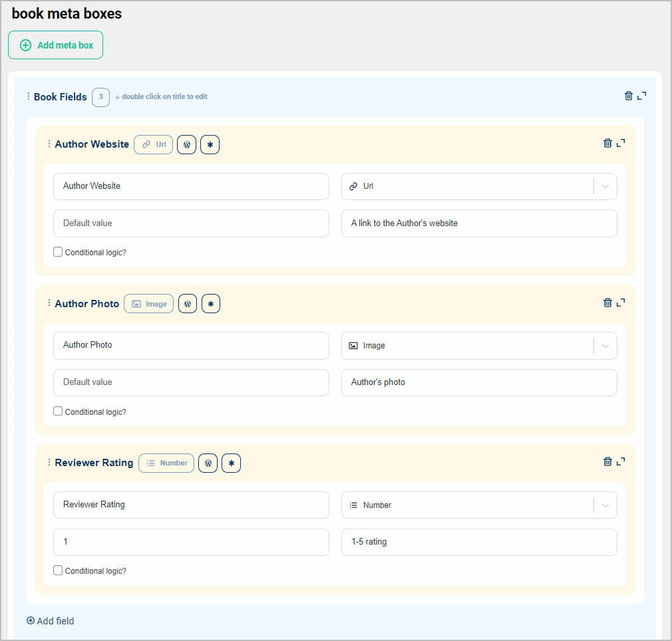Enable Conditional logic for Reviewer Rating
The width and height of the screenshot is (672, 641).
pos(58,570)
